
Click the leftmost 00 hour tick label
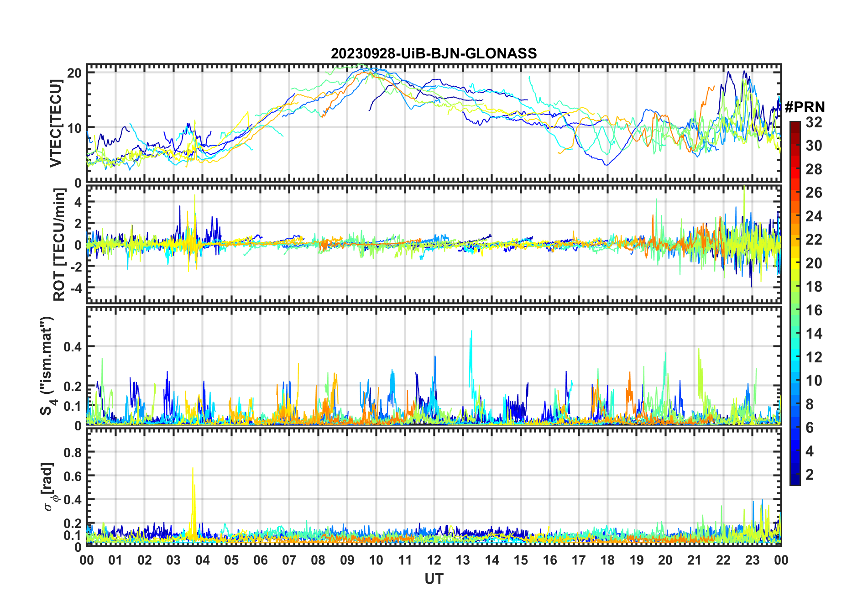pyautogui.click(x=87, y=560)
